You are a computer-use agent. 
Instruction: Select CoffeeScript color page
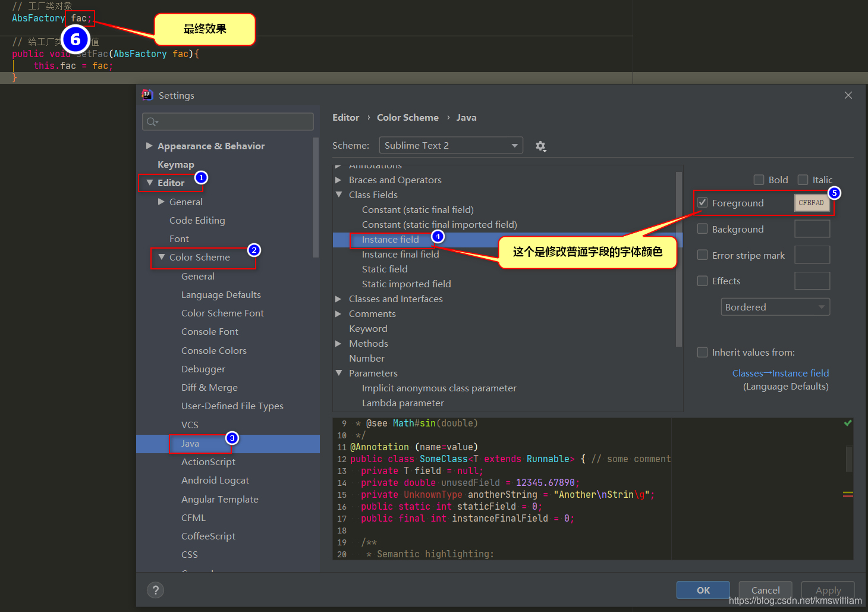point(208,536)
